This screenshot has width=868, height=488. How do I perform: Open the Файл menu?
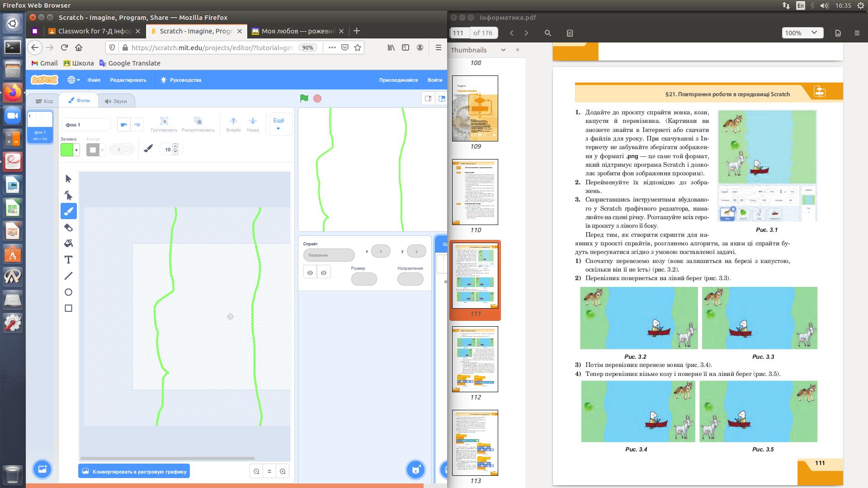point(94,80)
